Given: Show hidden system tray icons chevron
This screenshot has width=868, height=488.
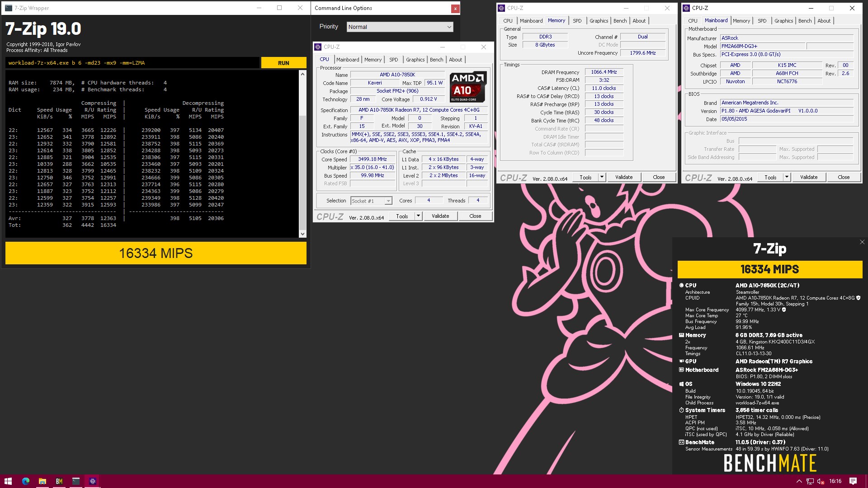Looking at the screenshot, I should coord(799,481).
